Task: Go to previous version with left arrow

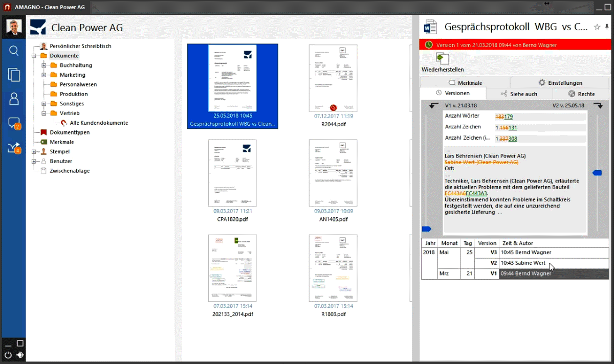Action: coord(434,105)
